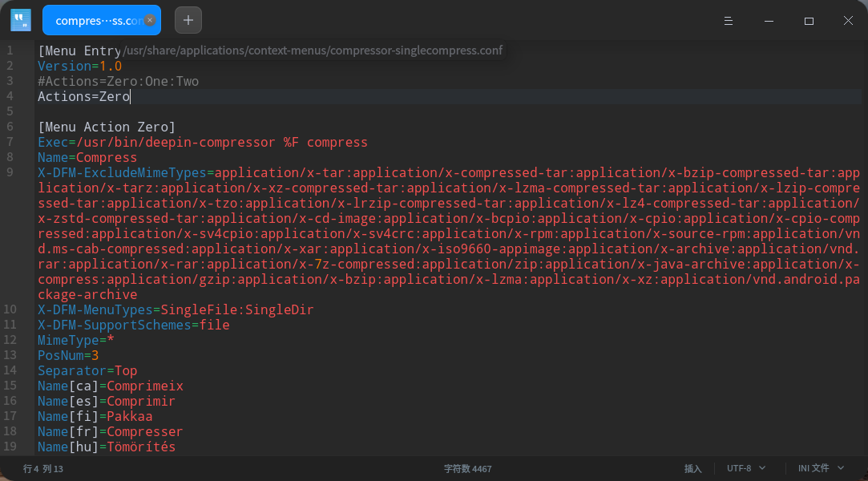Click line number 14 beside Separator=Top

tap(10, 370)
